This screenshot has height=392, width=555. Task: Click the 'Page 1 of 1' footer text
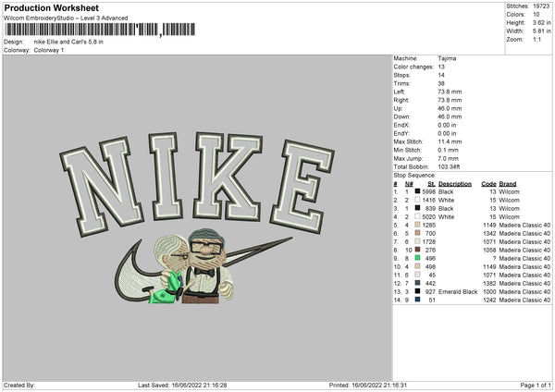pos(536,385)
